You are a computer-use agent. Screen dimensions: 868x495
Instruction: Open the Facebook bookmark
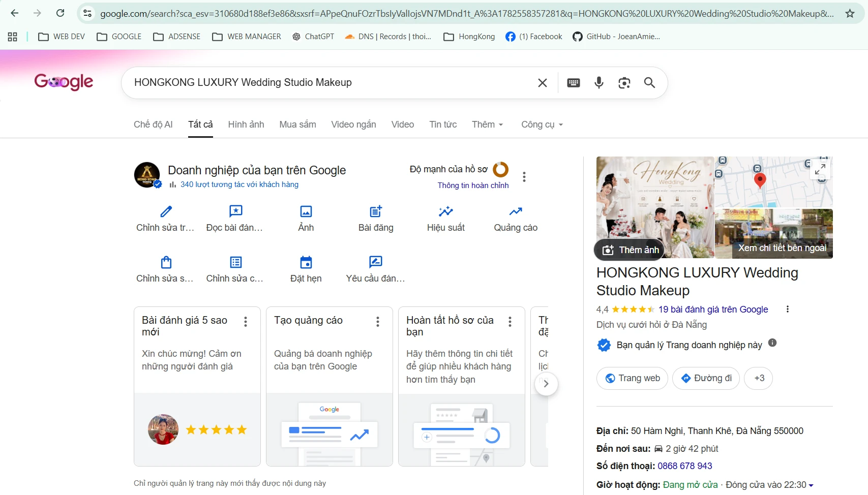pos(534,37)
